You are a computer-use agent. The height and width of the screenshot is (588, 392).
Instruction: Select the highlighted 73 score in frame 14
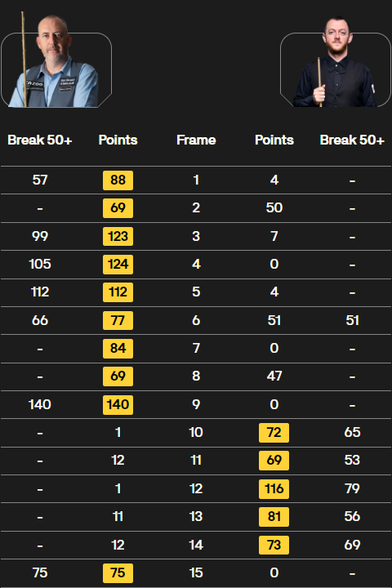click(274, 545)
